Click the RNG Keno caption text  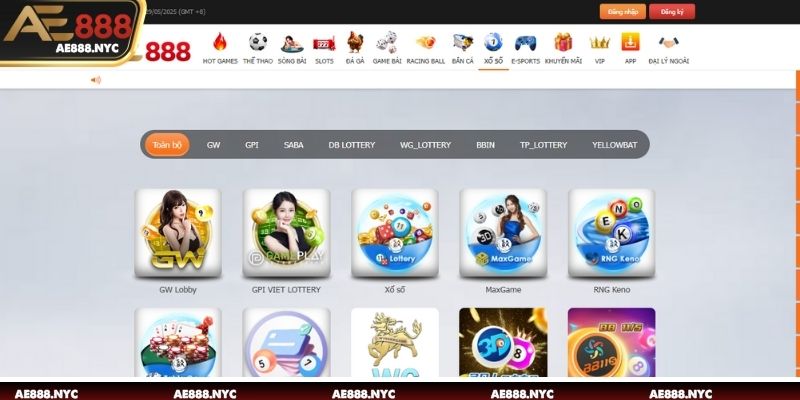pos(611,289)
